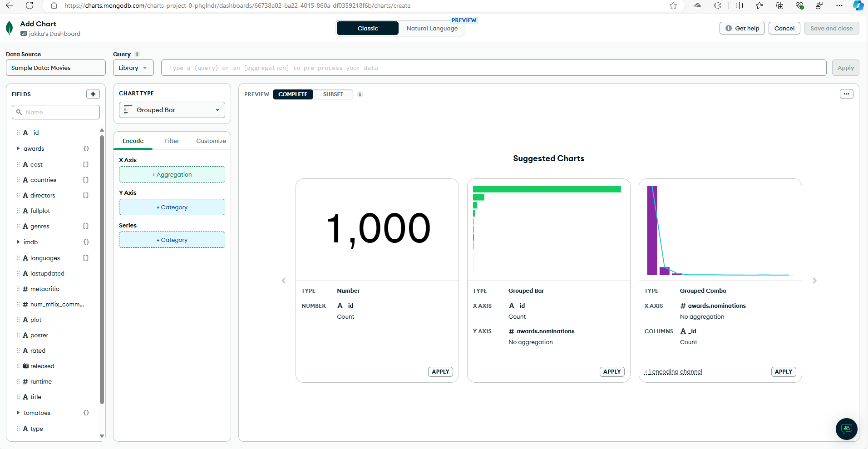Open the Sample Data: Movies data source
868x449 pixels.
(x=56, y=68)
